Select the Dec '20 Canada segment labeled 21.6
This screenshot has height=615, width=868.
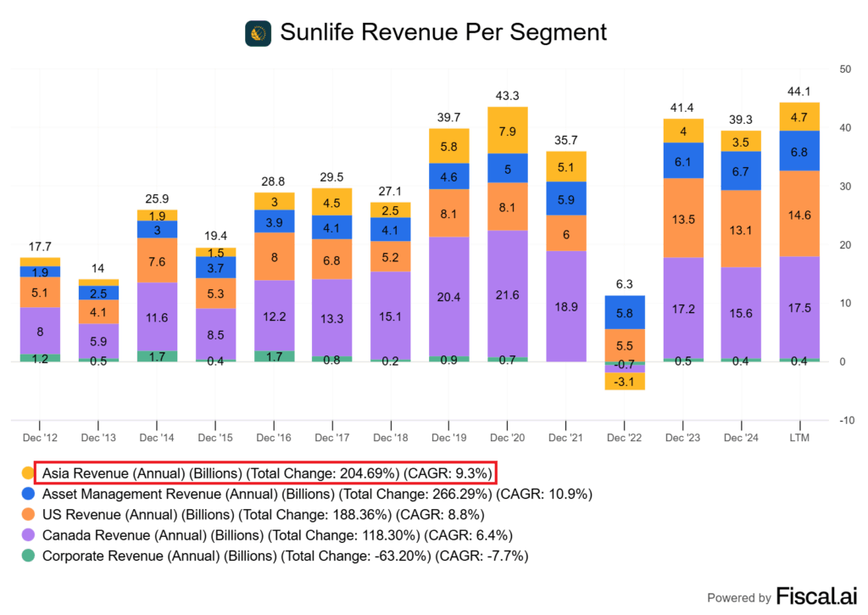coord(507,293)
